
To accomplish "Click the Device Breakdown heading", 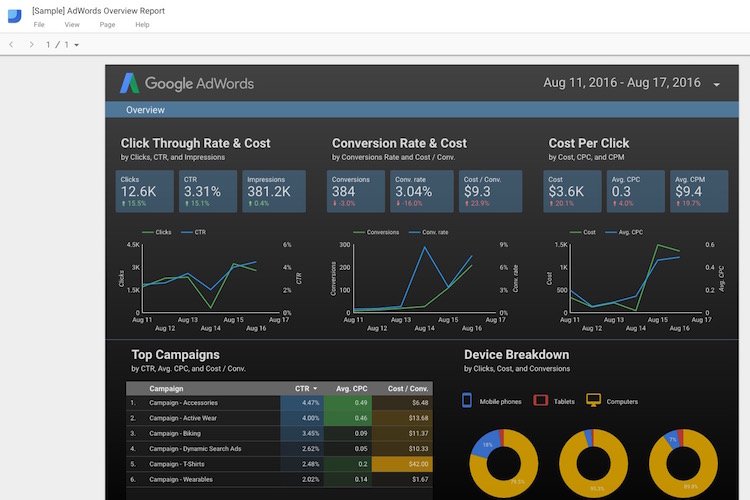I will (x=517, y=355).
